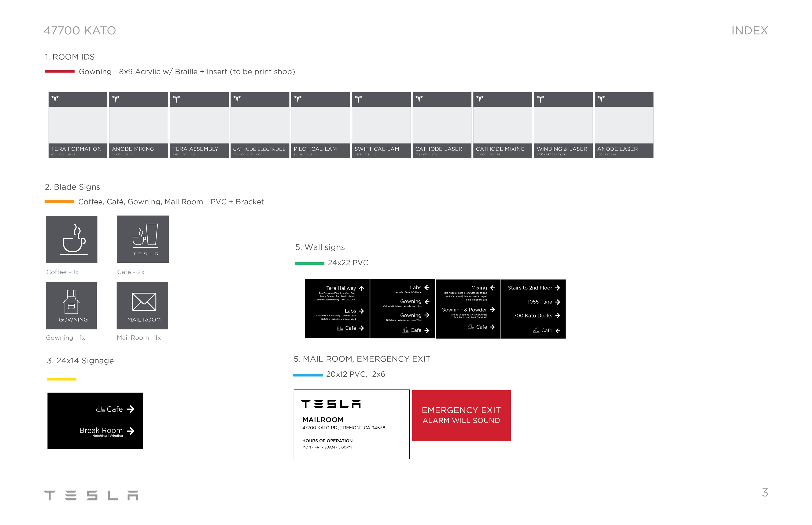Image resolution: width=812 pixels, height=525 pixels.
Task: Click the '3. 24x14 Signage' heading
Action: 81,361
